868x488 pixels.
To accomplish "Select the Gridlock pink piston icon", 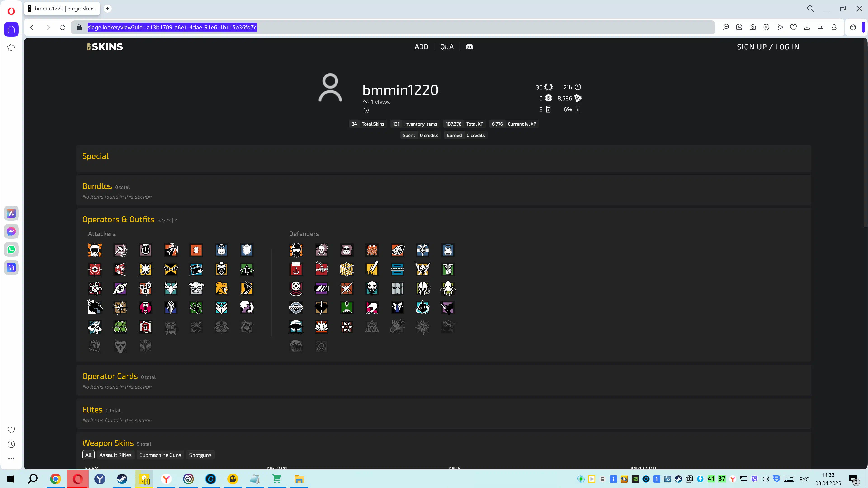I will [x=146, y=307].
